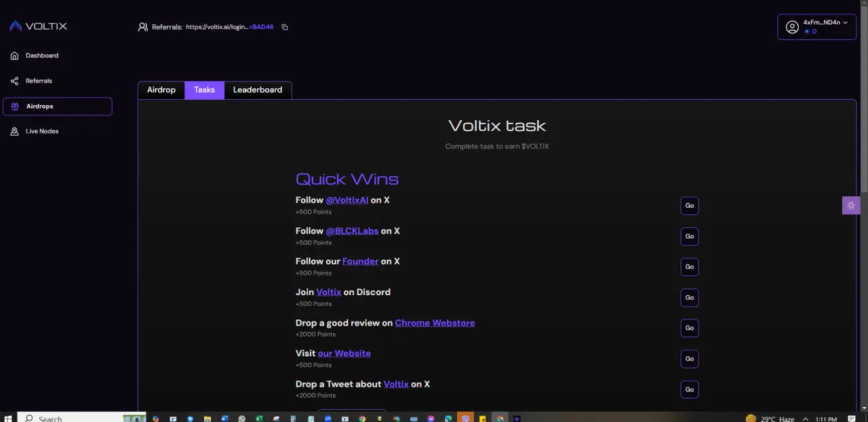Image resolution: width=868 pixels, height=422 pixels.
Task: Open the 'our Website' link
Action: pyautogui.click(x=344, y=353)
